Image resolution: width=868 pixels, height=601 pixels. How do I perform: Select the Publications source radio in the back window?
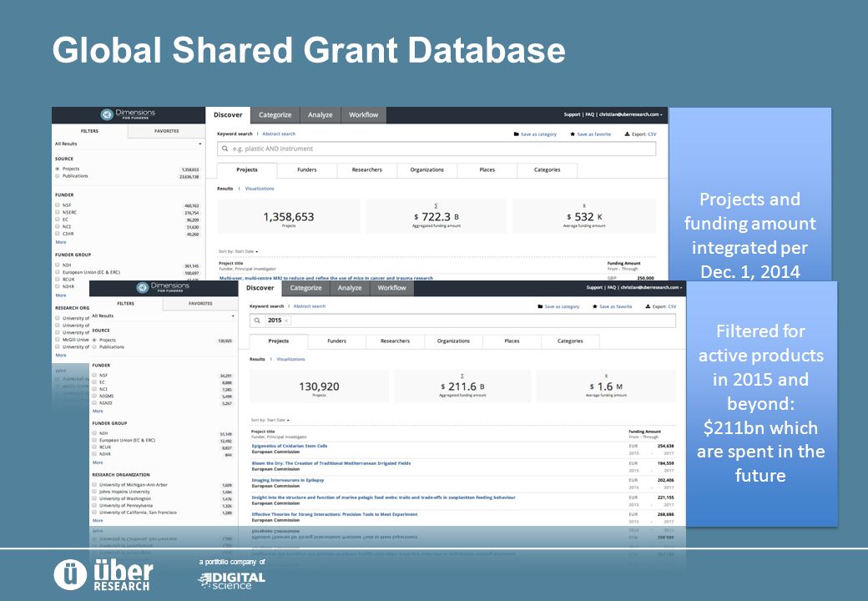click(x=58, y=176)
